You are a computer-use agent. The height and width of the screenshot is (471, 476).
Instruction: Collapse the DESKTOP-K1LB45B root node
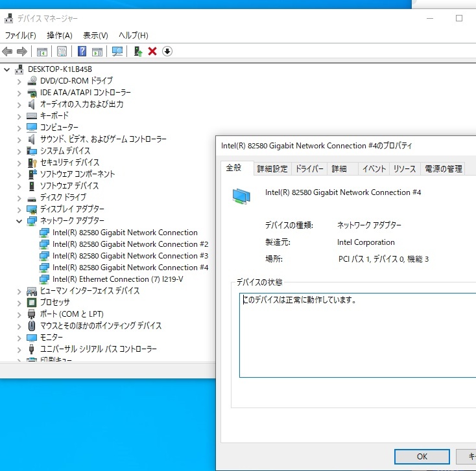pos(7,69)
